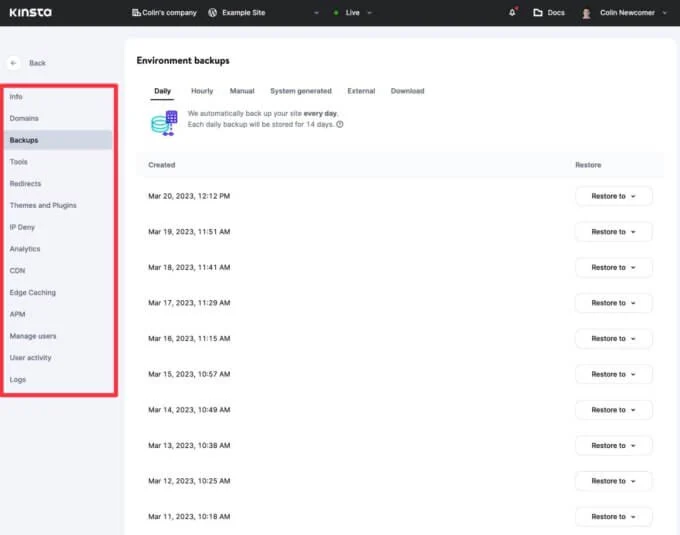Select the Download tab
Image resolution: width=680 pixels, height=535 pixels.
407,91
